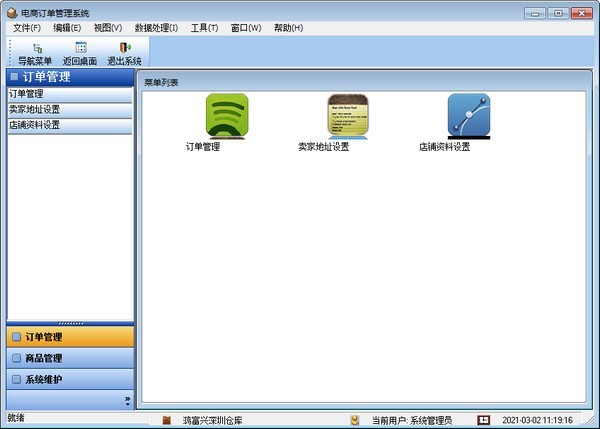Click the current user icon in status bar
The height and width of the screenshot is (429, 600).
tap(355, 420)
